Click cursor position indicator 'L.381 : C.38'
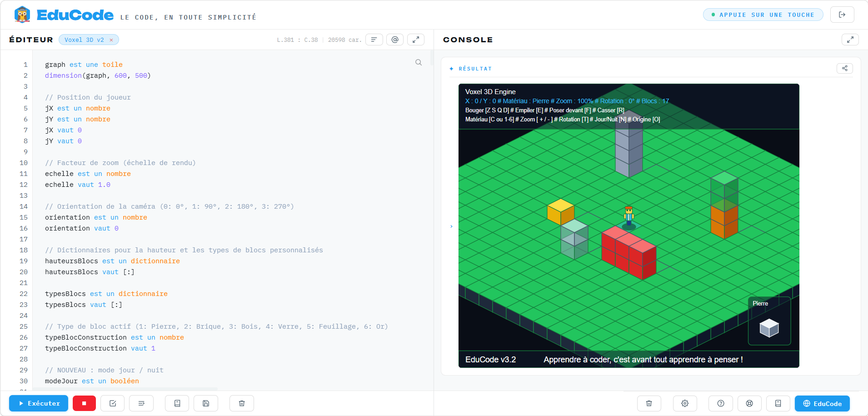 (297, 40)
